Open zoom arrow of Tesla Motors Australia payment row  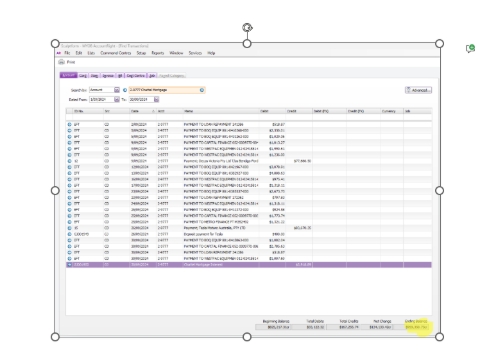69,228
